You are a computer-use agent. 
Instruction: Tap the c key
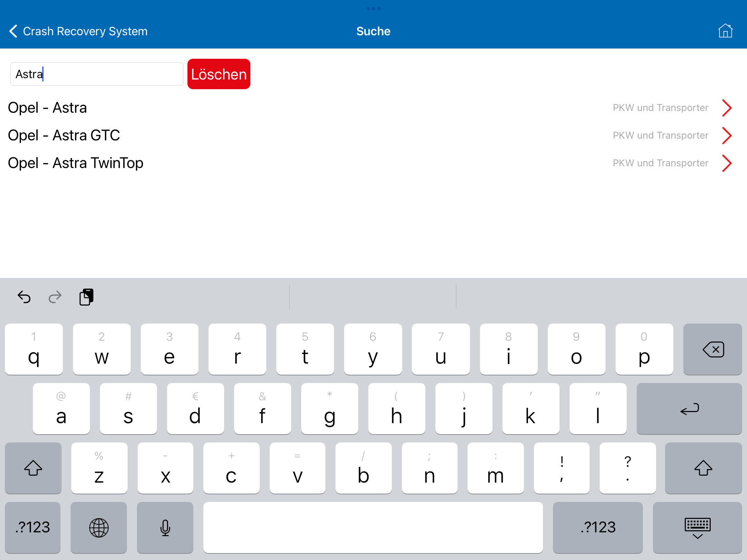231,468
